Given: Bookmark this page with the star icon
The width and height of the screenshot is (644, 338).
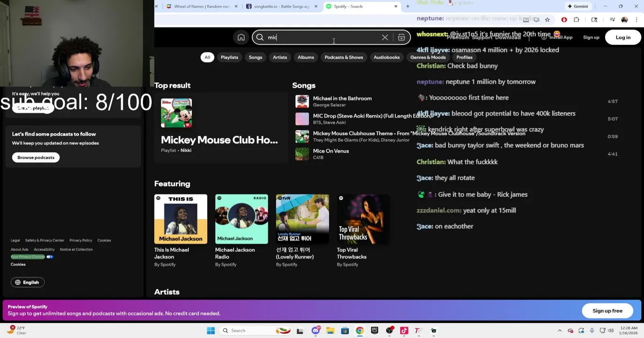Looking at the screenshot, I should click(x=547, y=20).
